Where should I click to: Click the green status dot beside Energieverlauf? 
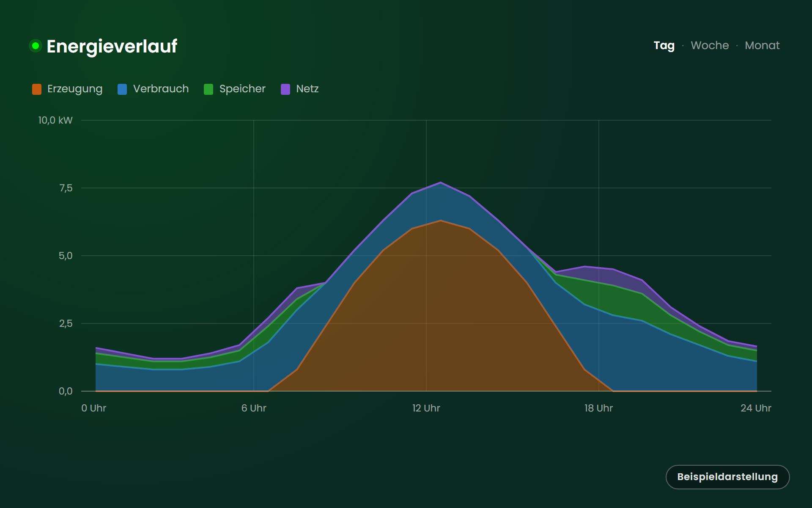coord(36,46)
